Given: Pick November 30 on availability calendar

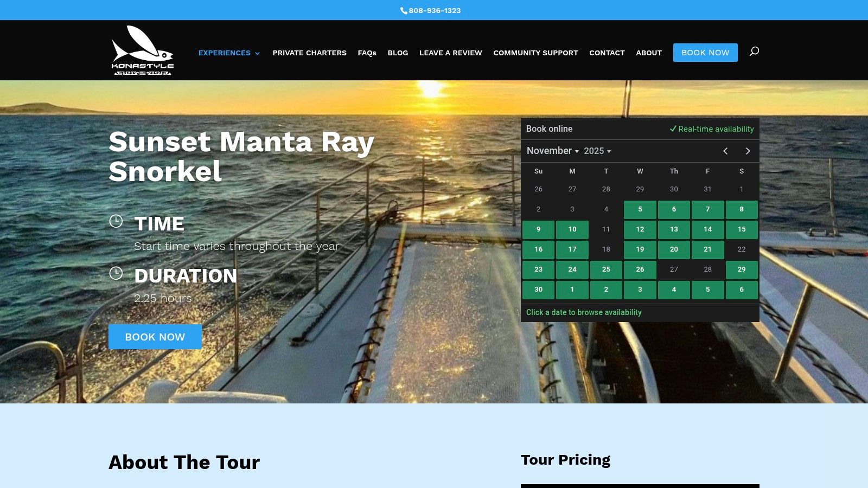Looking at the screenshot, I should (538, 290).
